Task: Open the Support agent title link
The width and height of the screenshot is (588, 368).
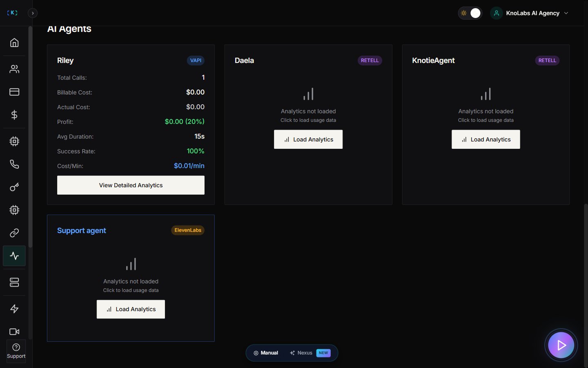Action: [82, 231]
